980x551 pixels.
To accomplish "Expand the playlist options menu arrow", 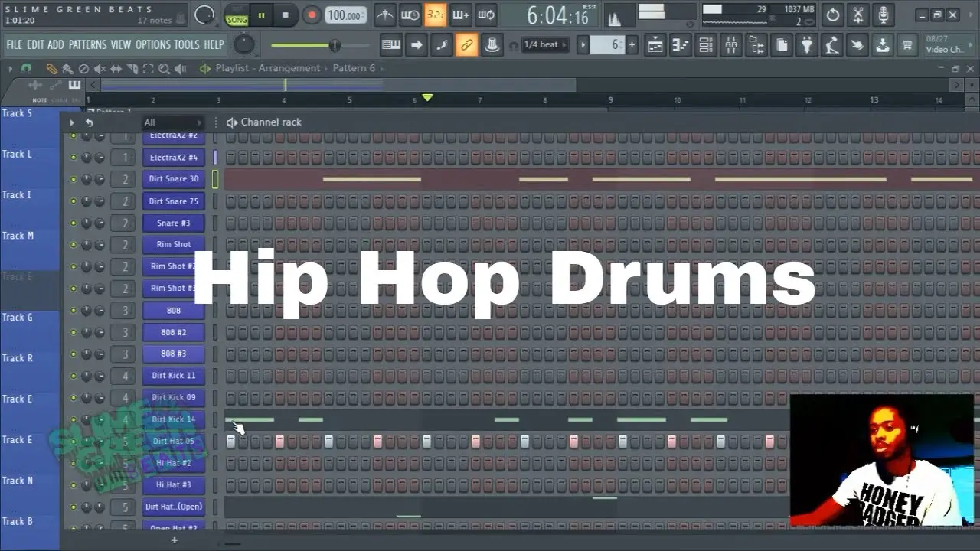I will 10,68.
